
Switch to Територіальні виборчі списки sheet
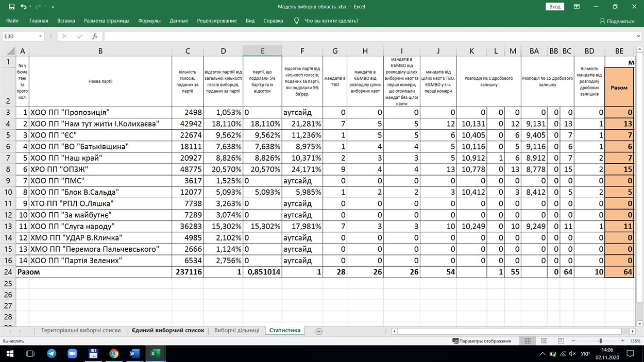coord(81,331)
